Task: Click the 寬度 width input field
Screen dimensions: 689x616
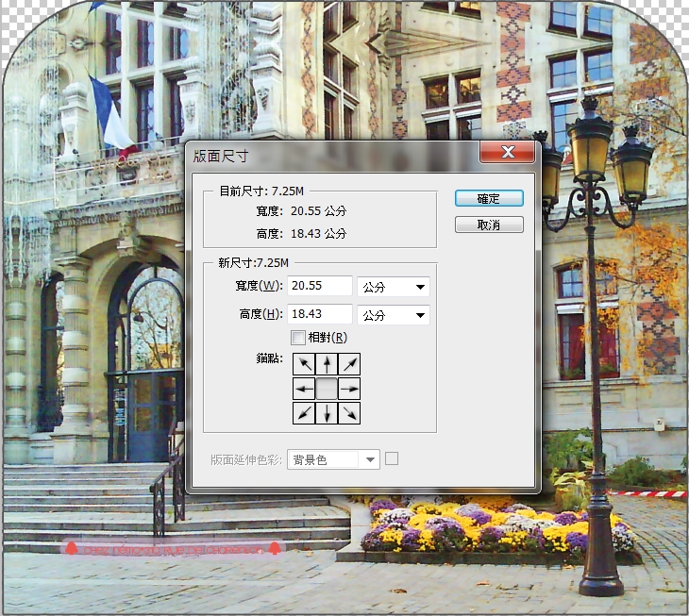Action: coord(320,286)
